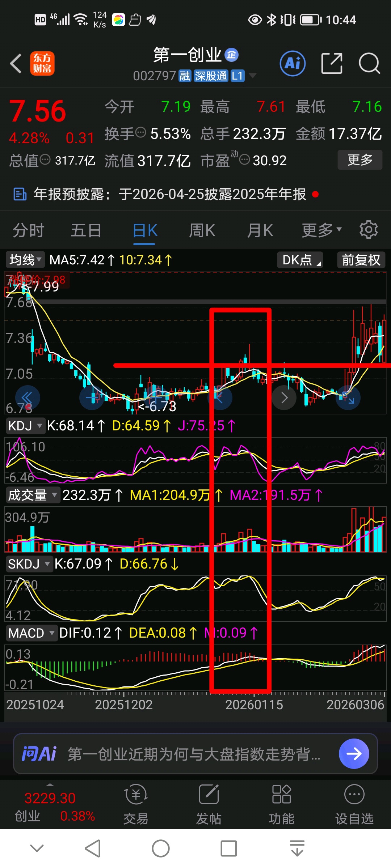Tap the 市盈 info smiley icon
Screen dimensions: 391x868
245,159
